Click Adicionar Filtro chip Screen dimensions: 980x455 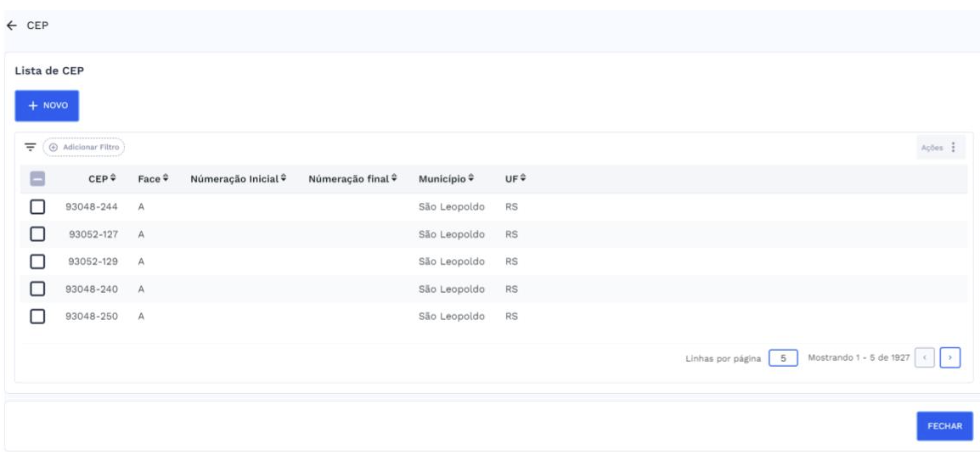tap(84, 148)
